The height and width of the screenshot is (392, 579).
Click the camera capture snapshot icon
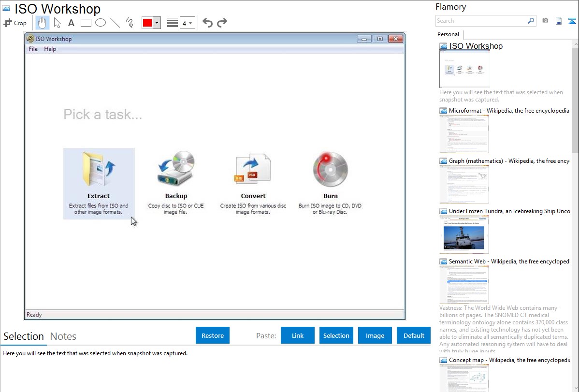tap(545, 21)
